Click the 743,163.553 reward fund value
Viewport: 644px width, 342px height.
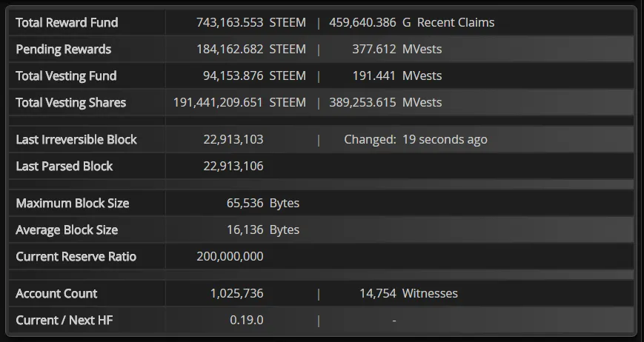point(230,22)
